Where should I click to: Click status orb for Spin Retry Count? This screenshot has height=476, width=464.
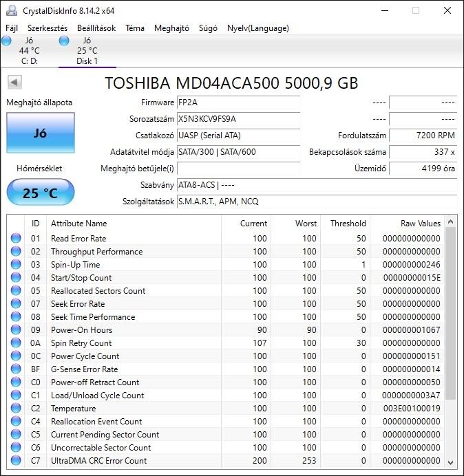(16, 343)
